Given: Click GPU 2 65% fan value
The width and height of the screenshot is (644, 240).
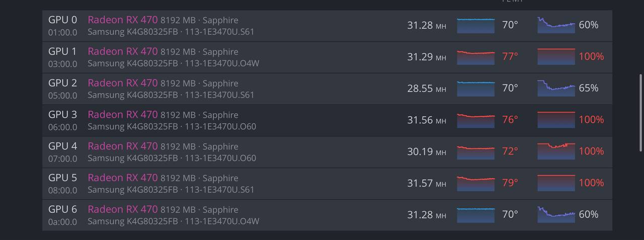Looking at the screenshot, I should click(x=589, y=88).
